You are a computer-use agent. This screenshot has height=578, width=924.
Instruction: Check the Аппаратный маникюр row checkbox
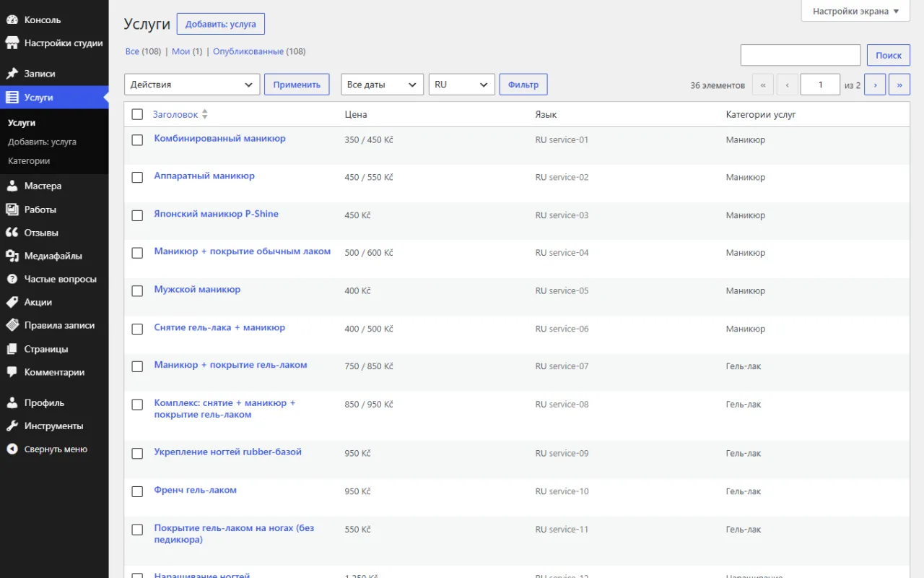click(x=137, y=177)
